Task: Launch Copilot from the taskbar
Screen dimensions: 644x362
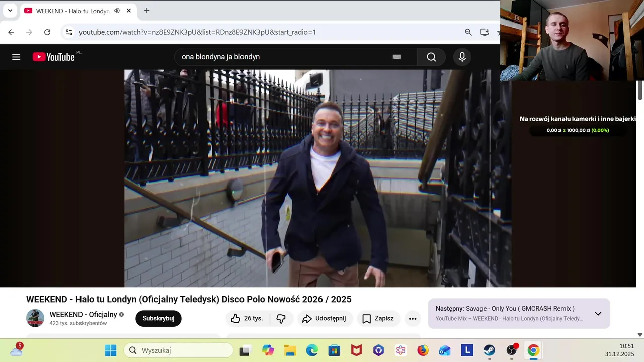Action: pyautogui.click(x=268, y=350)
